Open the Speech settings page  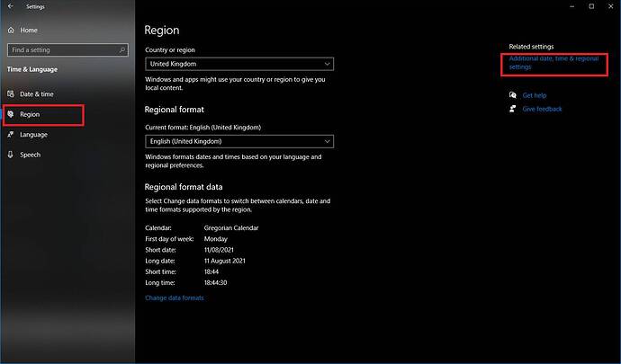[30, 155]
